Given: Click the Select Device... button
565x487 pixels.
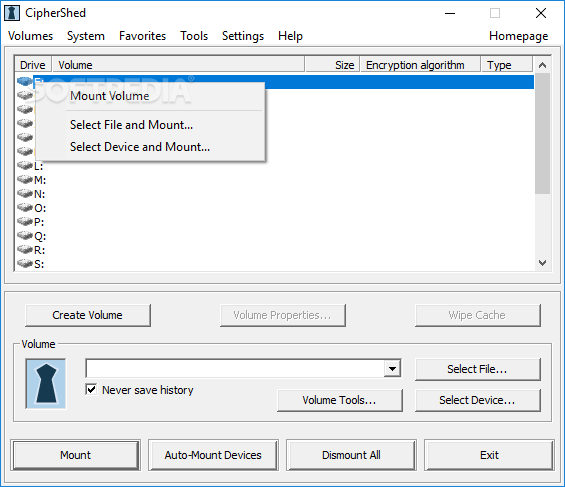Looking at the screenshot, I should [477, 400].
